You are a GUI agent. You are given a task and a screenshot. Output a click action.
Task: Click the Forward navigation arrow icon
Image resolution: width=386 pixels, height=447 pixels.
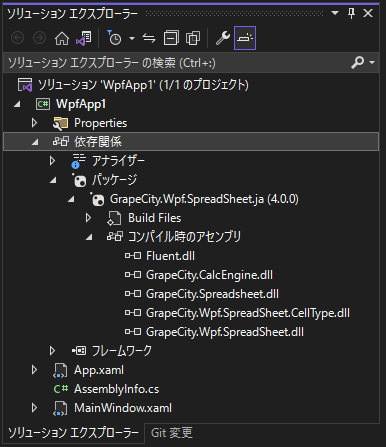(39, 38)
